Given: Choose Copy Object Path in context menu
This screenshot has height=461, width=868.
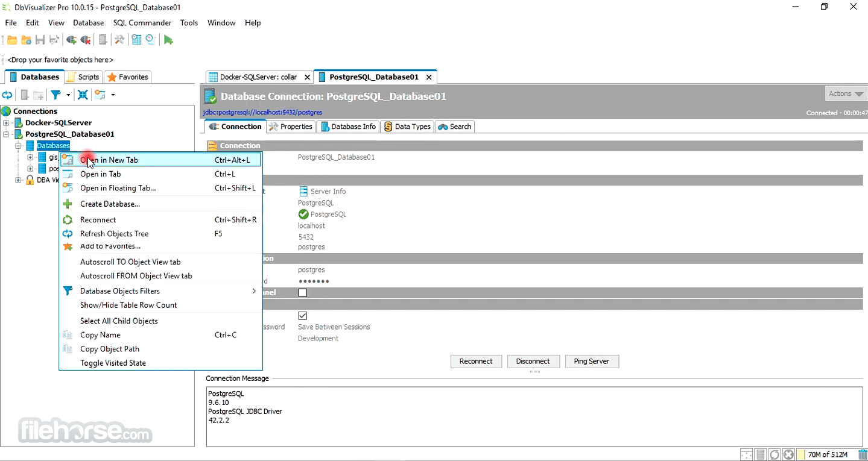Looking at the screenshot, I should (x=160, y=349).
